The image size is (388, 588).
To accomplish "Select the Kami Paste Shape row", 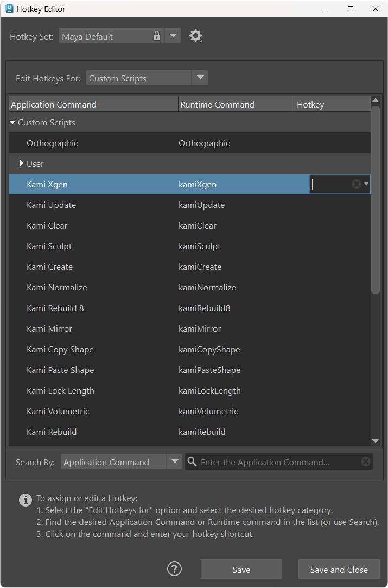I will (190, 370).
